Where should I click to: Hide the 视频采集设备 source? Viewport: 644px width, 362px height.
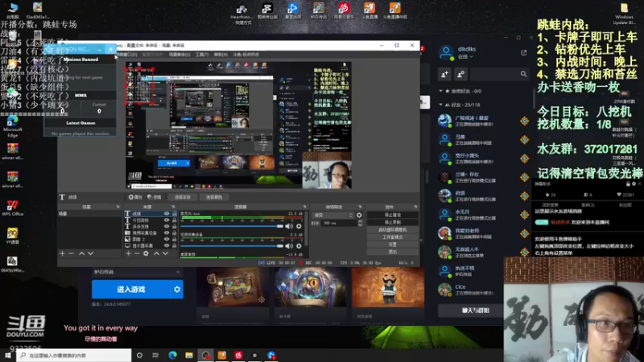(x=167, y=232)
